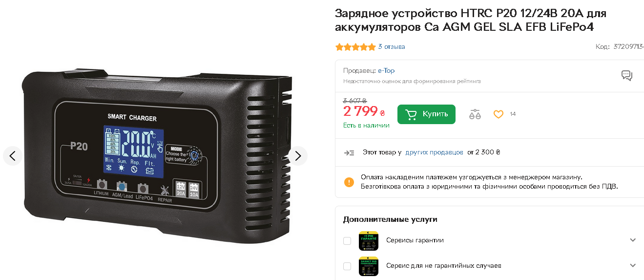Screen dimensions: 644x280
Task: Open the других продавцов link
Action: tap(434, 152)
